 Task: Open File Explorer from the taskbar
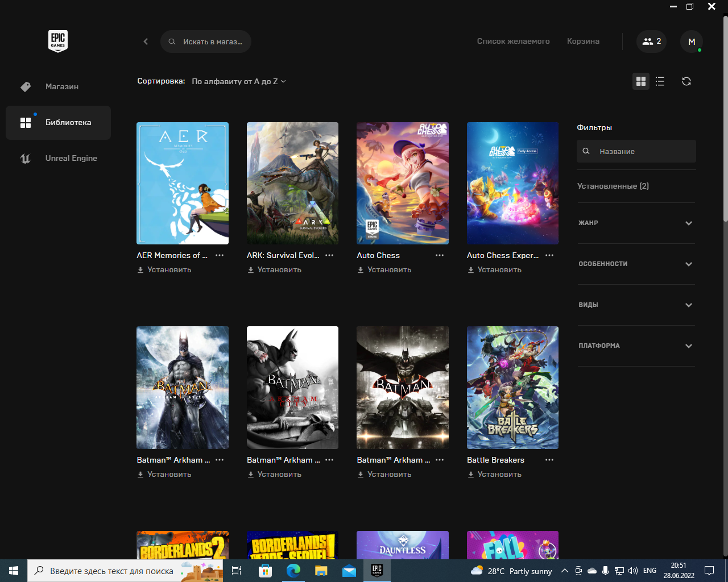point(321,571)
